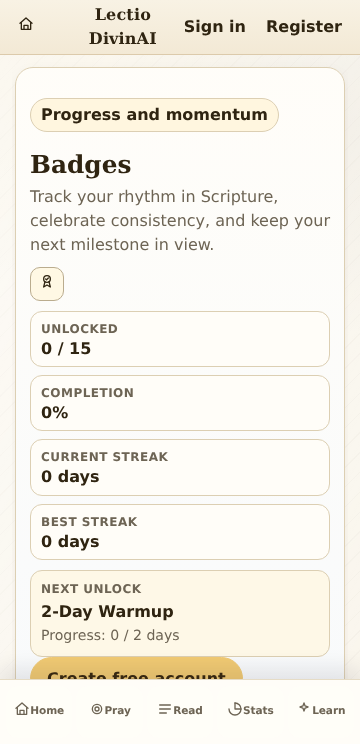Open the Next Unlock 2-Day Warmup card

pos(180,614)
